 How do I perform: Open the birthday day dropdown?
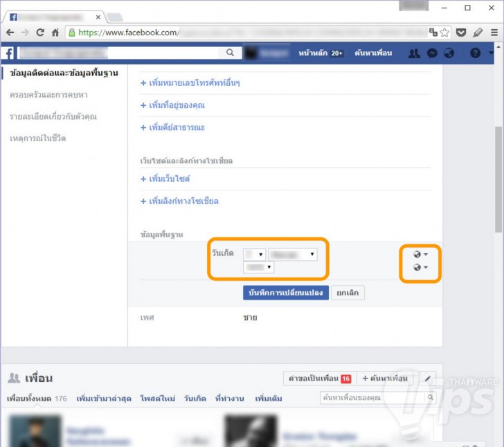point(254,255)
